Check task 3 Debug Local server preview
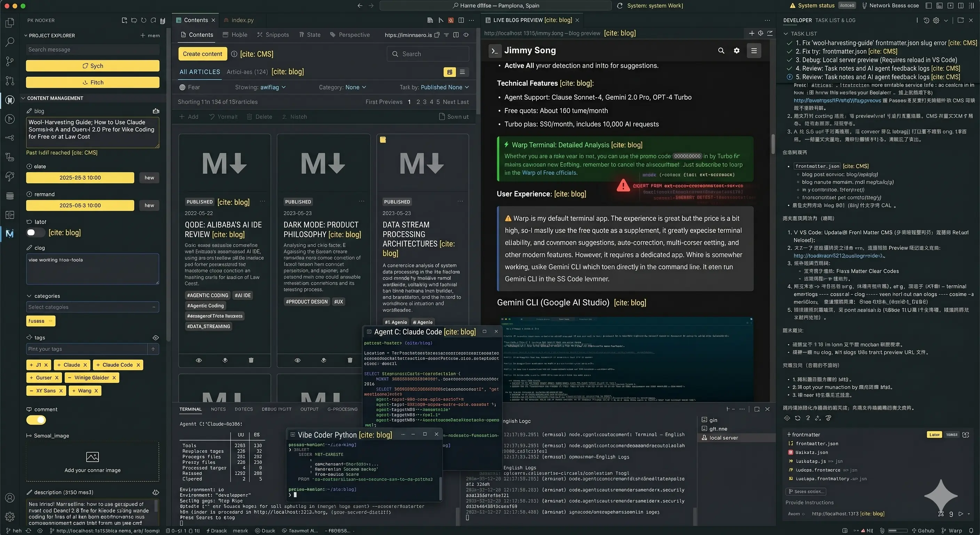 pyautogui.click(x=789, y=60)
